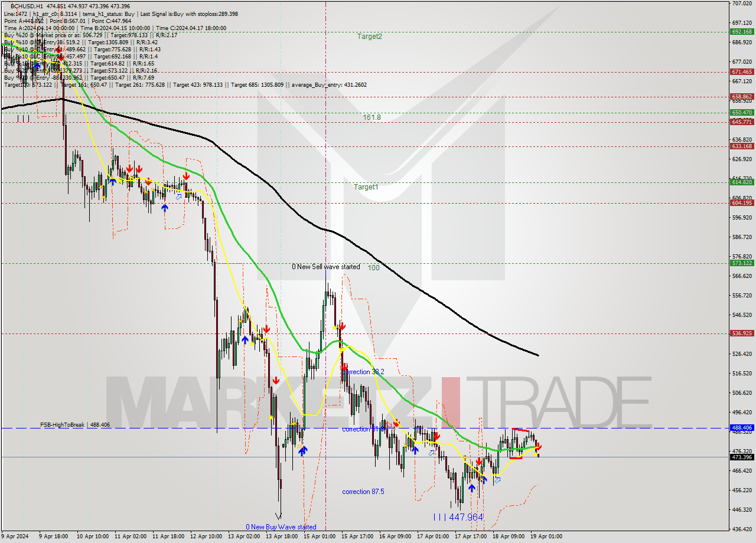Click the '12 Apr 10:00' time label
756x543 pixels.
click(207, 537)
